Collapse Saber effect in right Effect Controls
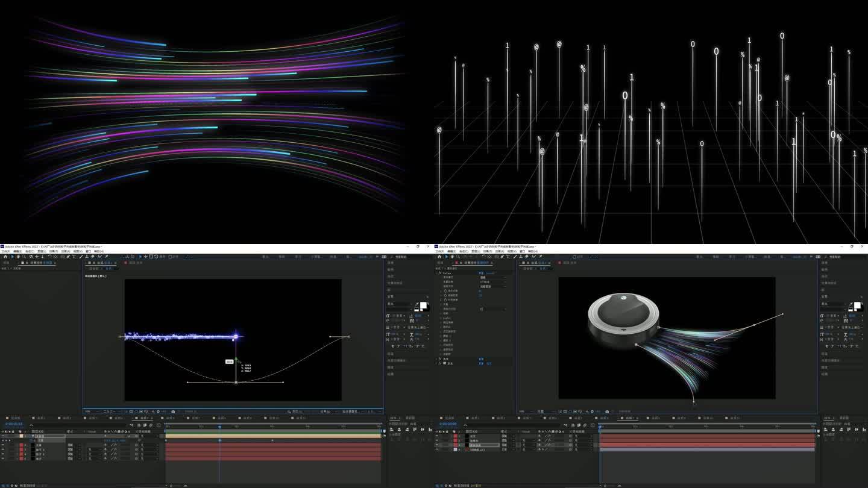 (436, 273)
